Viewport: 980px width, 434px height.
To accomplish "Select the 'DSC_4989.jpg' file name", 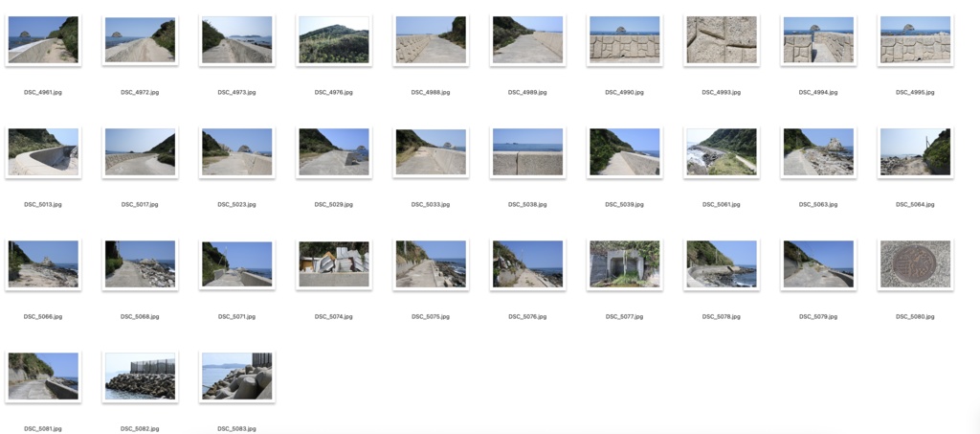I will (527, 93).
